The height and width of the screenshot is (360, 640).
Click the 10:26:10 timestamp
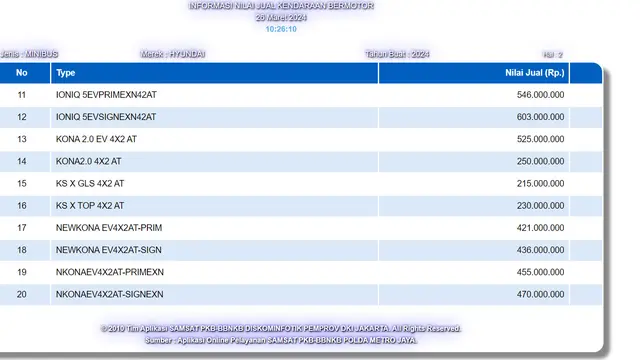pyautogui.click(x=281, y=29)
